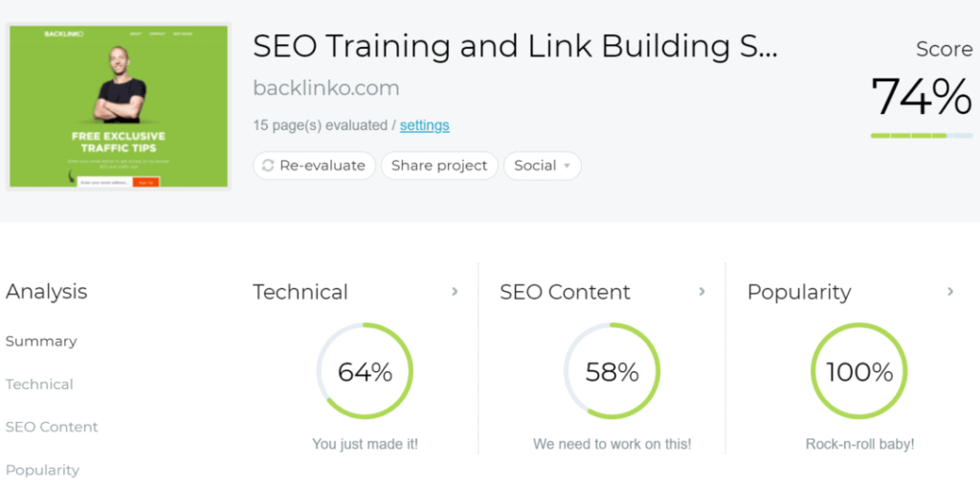This screenshot has height=486, width=980.
Task: Expand Popularity section chevron
Action: point(950,291)
